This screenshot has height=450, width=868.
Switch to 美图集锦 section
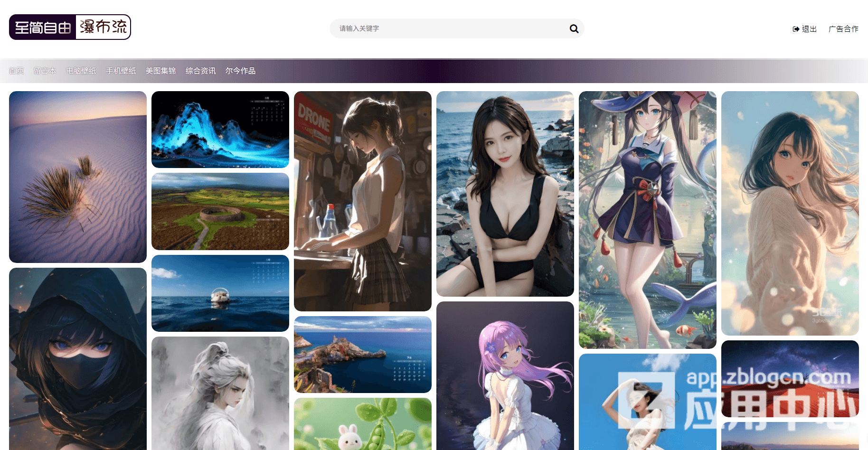coord(161,71)
